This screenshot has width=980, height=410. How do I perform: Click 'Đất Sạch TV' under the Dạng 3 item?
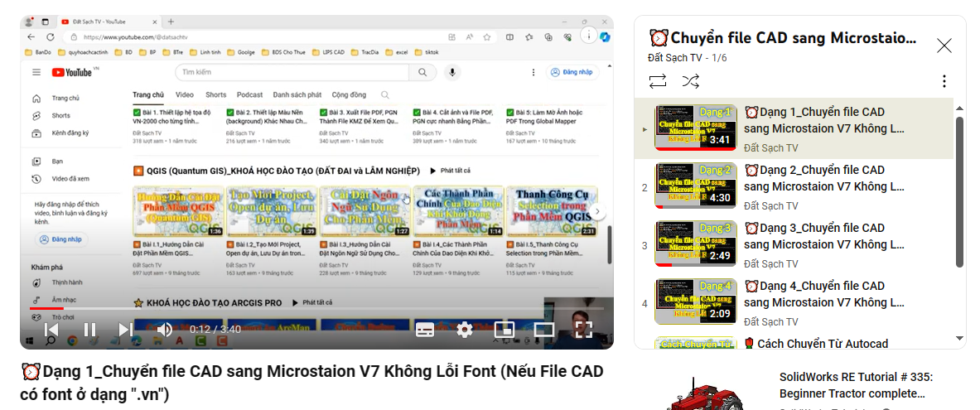[x=771, y=264]
